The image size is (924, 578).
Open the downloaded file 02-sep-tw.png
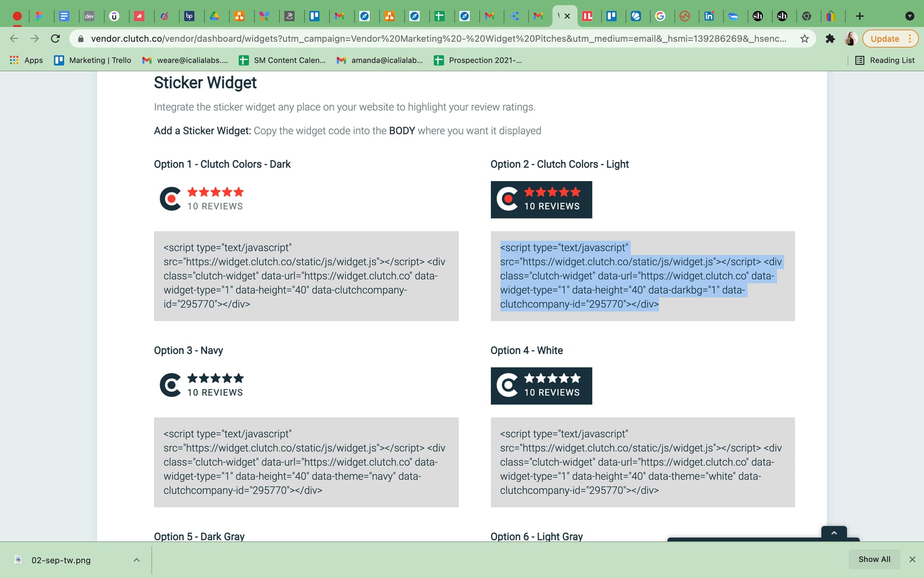pyautogui.click(x=61, y=560)
